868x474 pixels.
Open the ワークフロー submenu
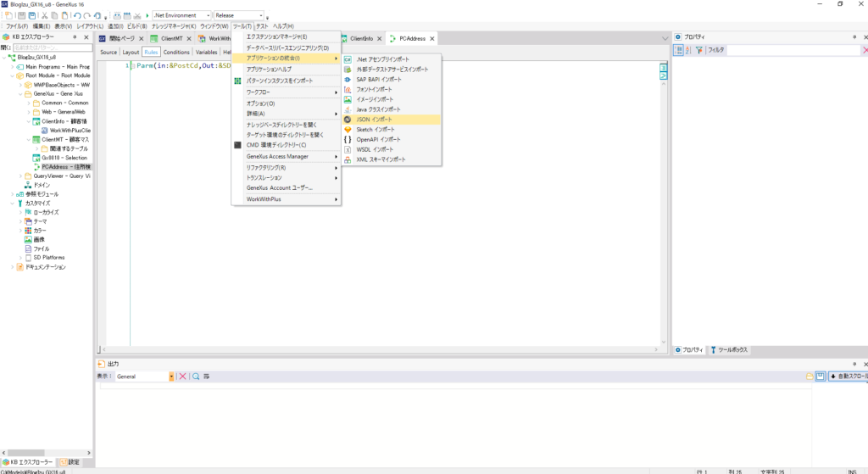point(286,92)
